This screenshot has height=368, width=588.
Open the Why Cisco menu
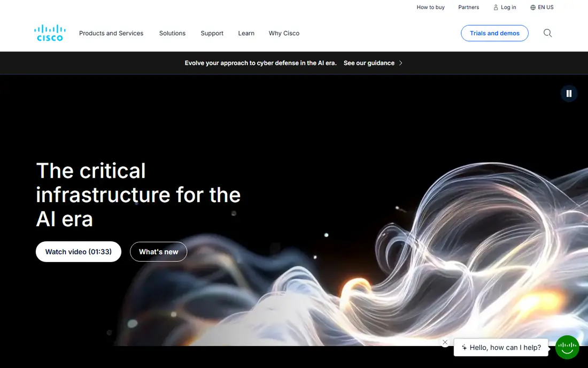[284, 33]
